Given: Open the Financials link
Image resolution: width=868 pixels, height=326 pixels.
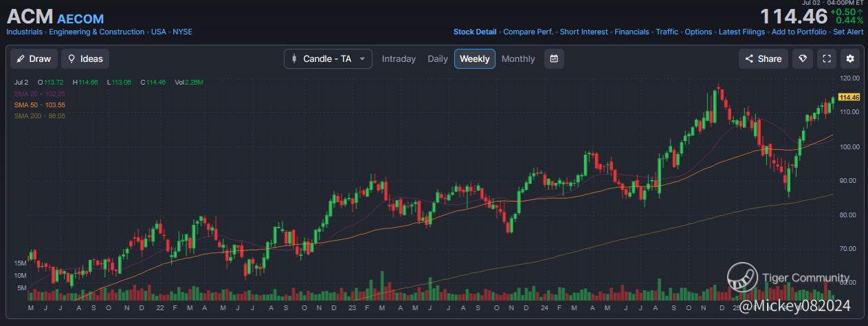Looking at the screenshot, I should pyautogui.click(x=632, y=32).
